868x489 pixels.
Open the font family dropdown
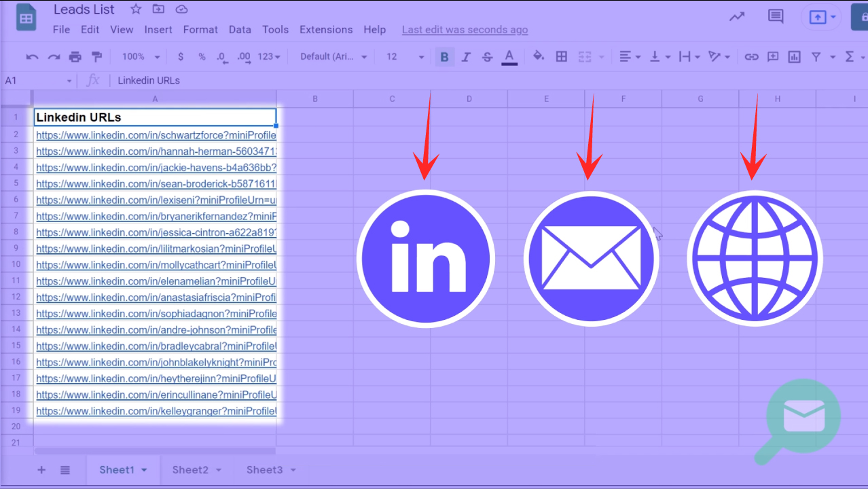pyautogui.click(x=333, y=57)
